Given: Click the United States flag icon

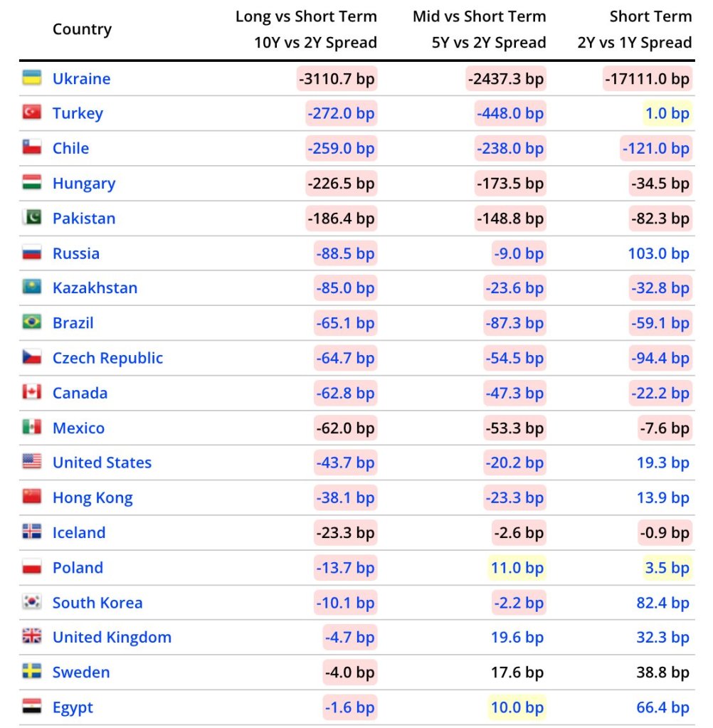Looking at the screenshot, I should tap(31, 462).
